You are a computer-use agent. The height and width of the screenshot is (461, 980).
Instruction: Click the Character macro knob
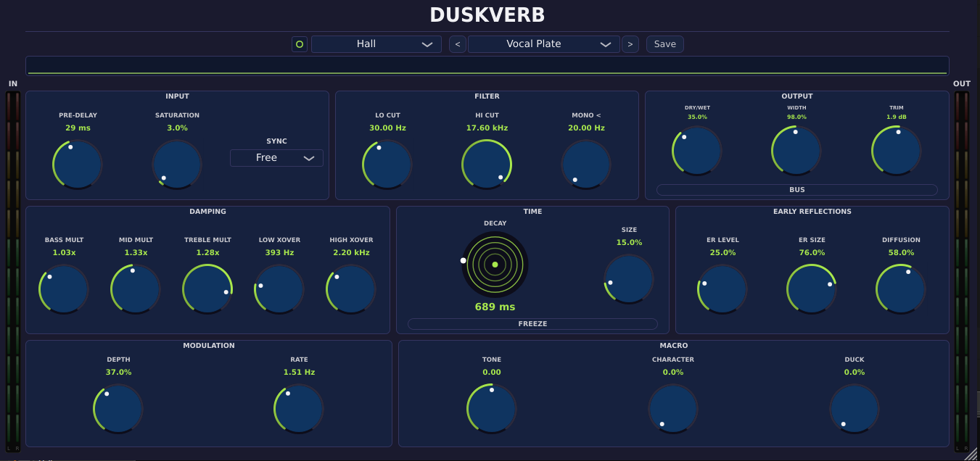point(673,409)
